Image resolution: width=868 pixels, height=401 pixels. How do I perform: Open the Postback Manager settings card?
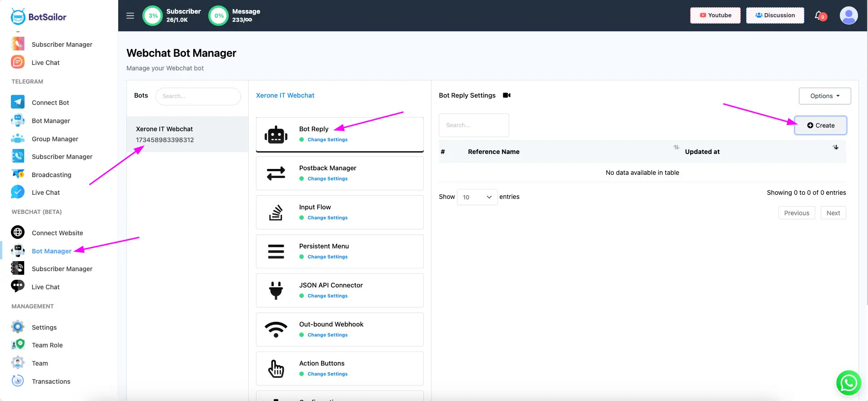tap(340, 173)
